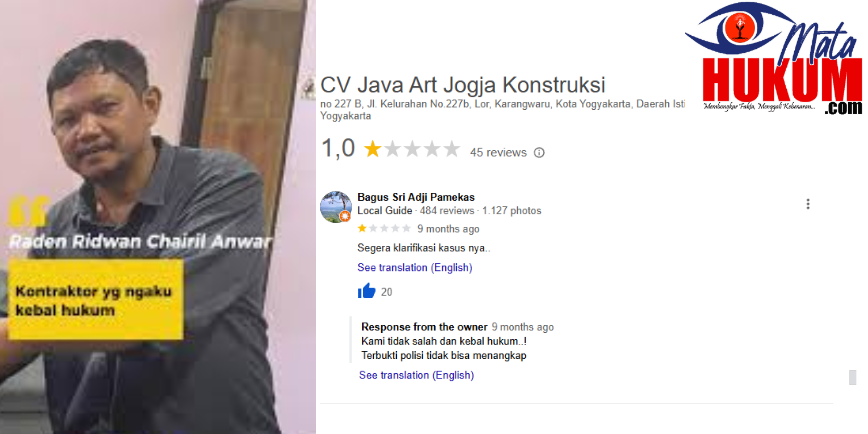Click the gray scrollbar thumb at right

click(853, 377)
